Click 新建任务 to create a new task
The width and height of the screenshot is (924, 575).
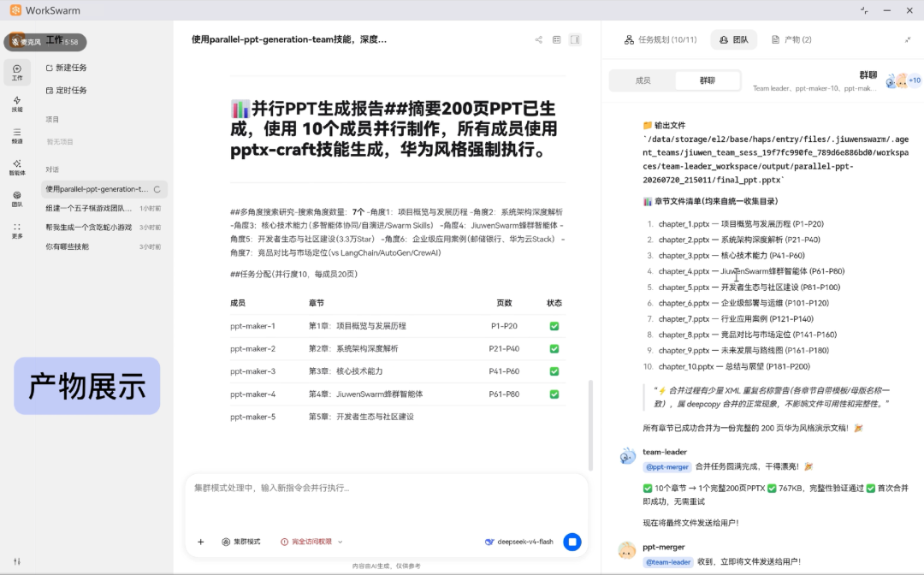(x=67, y=68)
